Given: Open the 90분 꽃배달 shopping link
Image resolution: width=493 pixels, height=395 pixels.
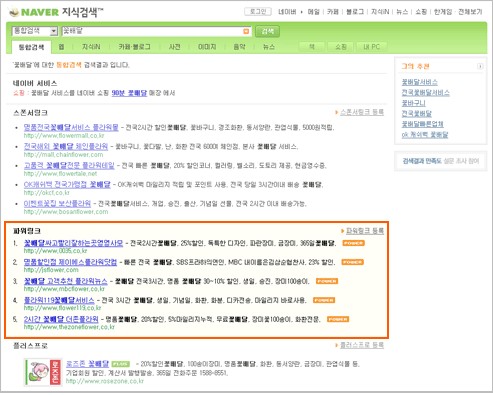Looking at the screenshot, I should [x=129, y=93].
